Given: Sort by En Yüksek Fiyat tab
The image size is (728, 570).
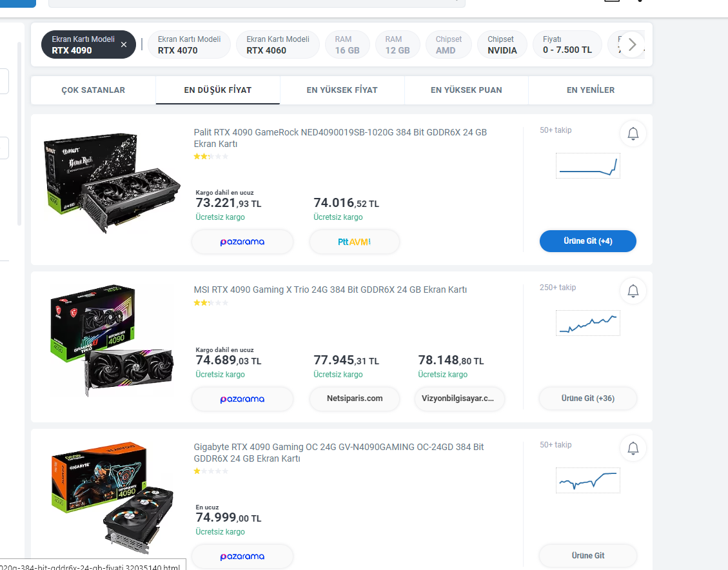Looking at the screenshot, I should coord(342,90).
